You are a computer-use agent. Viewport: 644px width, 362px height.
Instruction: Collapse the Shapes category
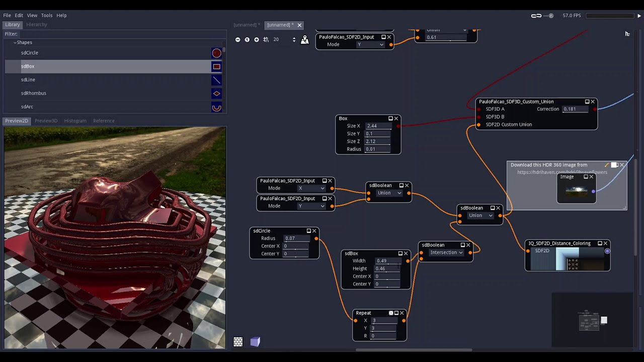click(x=15, y=43)
